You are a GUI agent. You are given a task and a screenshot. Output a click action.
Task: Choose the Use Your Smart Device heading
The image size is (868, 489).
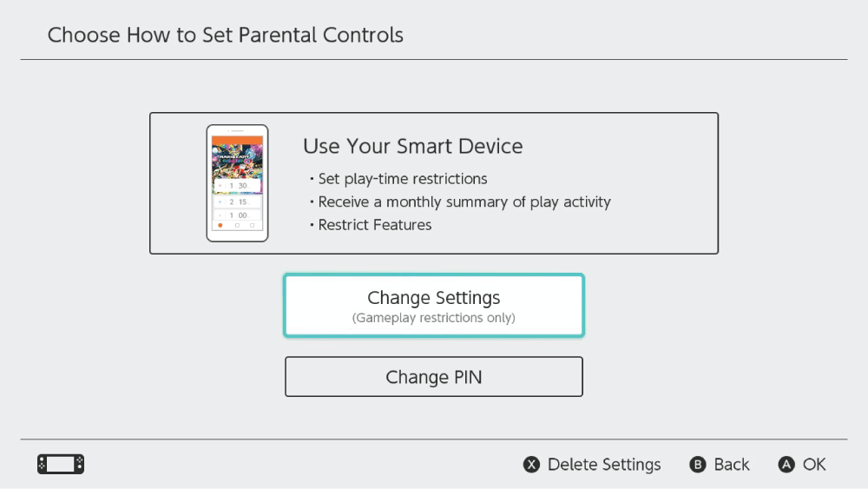(x=413, y=146)
